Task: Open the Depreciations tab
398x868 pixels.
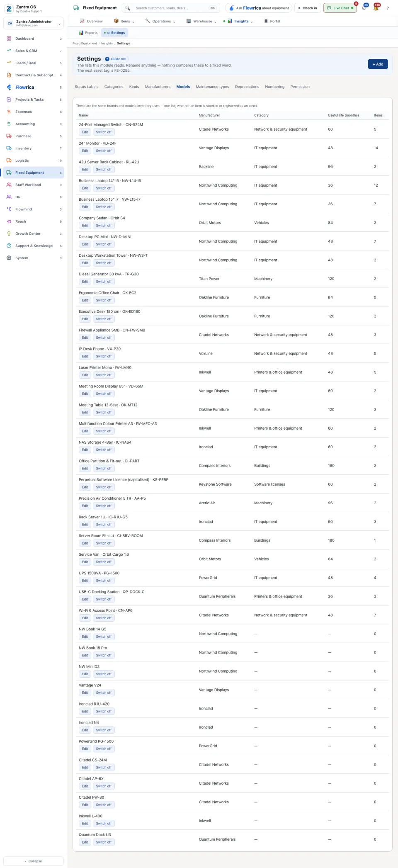Action: coord(247,87)
